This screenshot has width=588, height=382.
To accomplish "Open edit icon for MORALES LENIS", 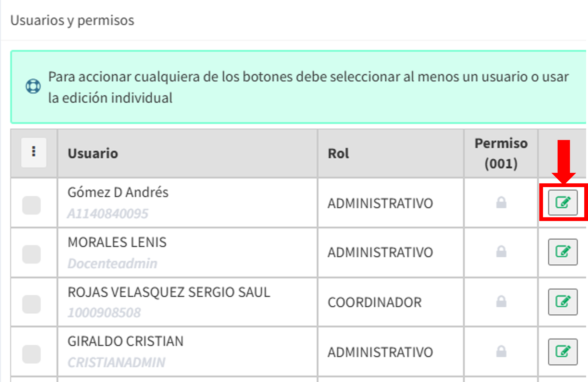I will point(563,252).
